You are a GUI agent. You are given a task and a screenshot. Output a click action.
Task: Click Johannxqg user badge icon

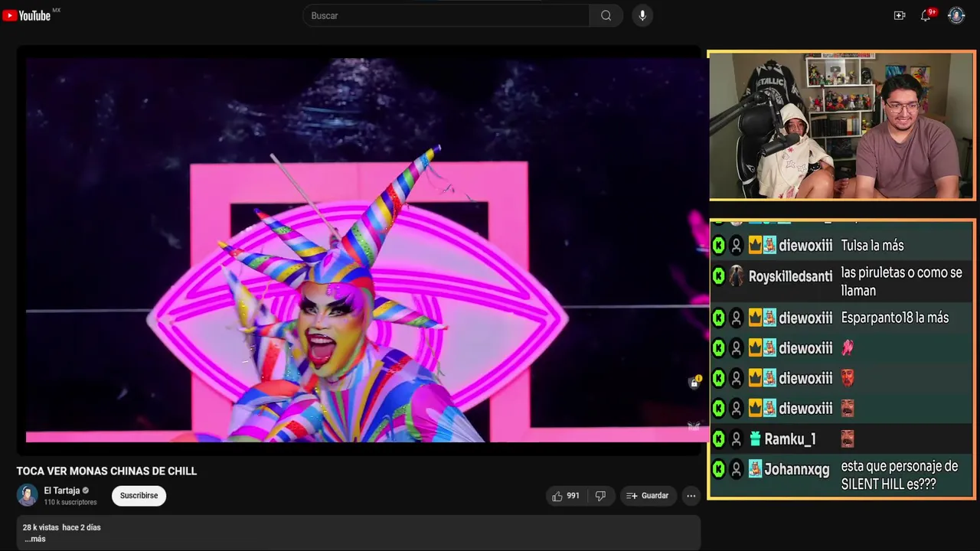(755, 469)
